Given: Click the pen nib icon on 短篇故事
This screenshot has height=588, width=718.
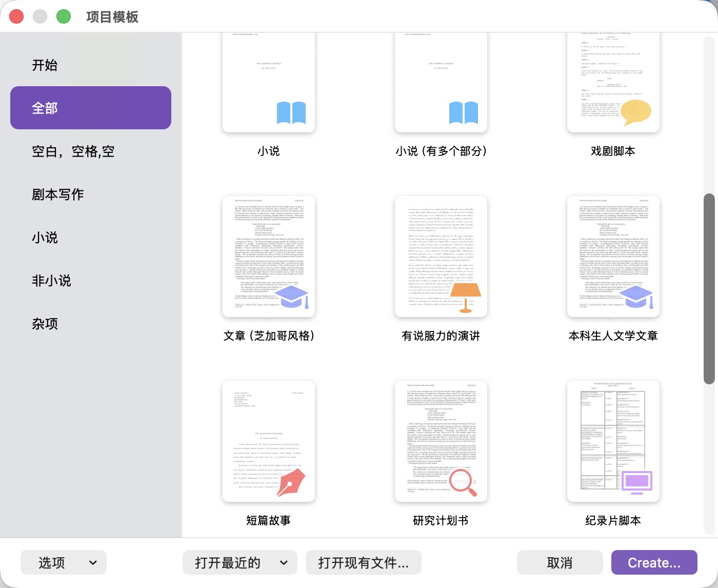Looking at the screenshot, I should pos(292,481).
